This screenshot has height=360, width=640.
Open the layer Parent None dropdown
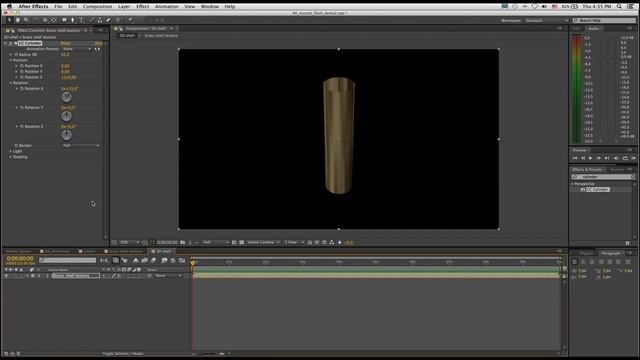(168, 276)
